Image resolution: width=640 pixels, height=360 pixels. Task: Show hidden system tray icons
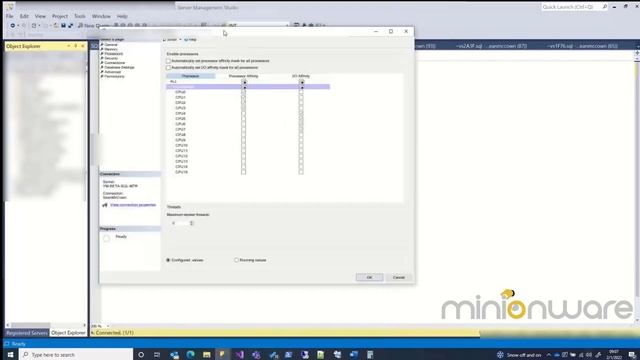549,355
